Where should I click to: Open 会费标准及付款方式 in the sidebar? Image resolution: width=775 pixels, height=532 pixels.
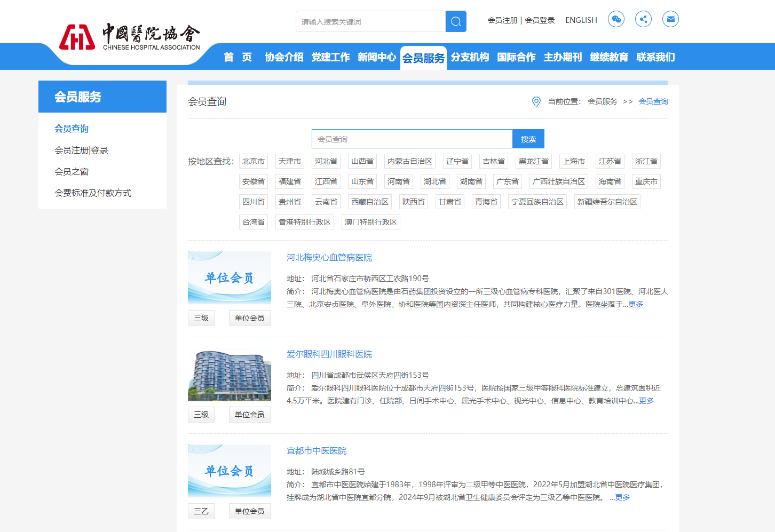click(93, 193)
